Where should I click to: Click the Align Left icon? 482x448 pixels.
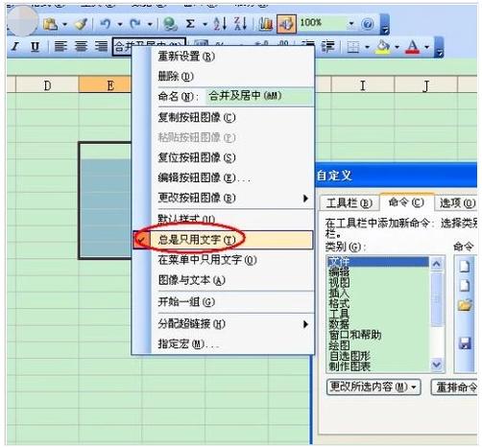60,47
